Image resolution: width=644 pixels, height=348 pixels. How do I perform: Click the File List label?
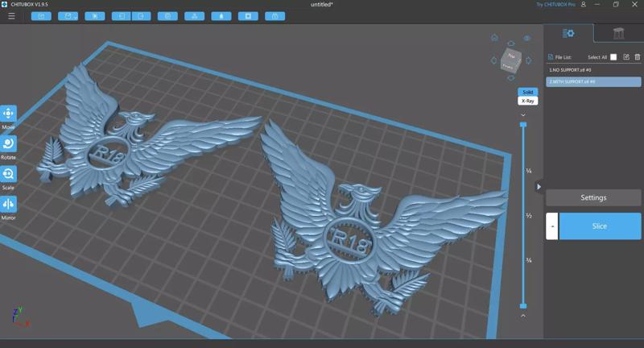tap(563, 57)
